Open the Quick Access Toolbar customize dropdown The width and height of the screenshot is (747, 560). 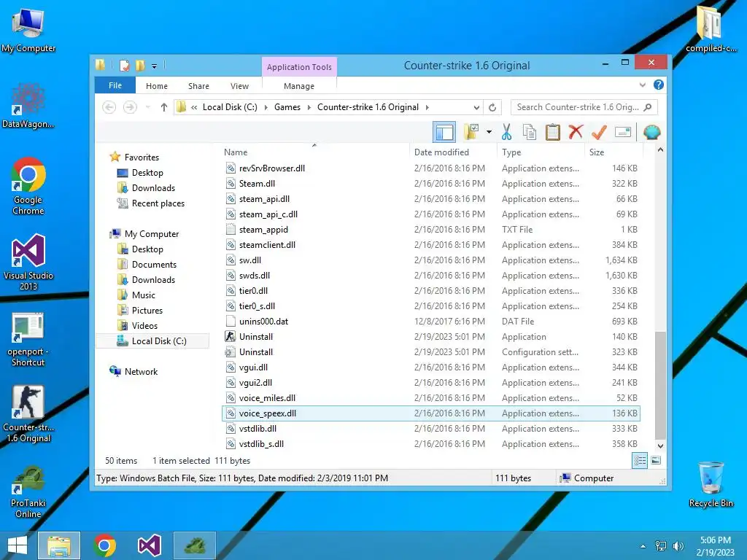pos(155,66)
